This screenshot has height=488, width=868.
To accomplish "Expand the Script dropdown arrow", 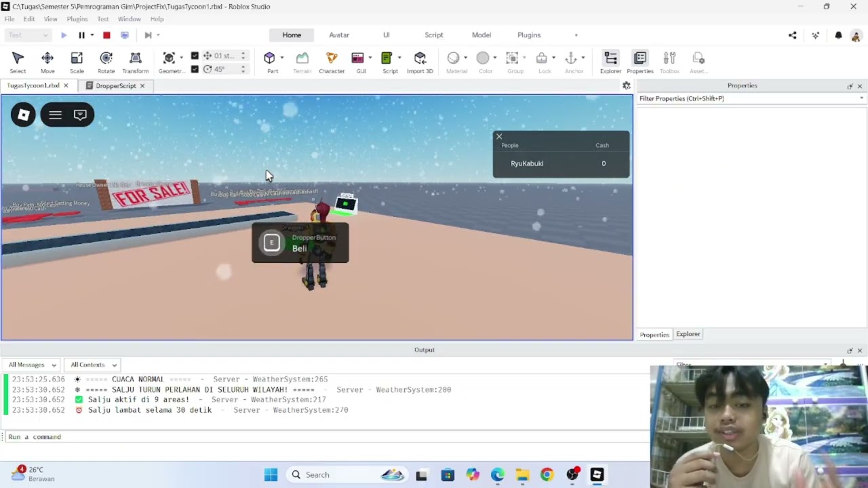I will (x=399, y=58).
